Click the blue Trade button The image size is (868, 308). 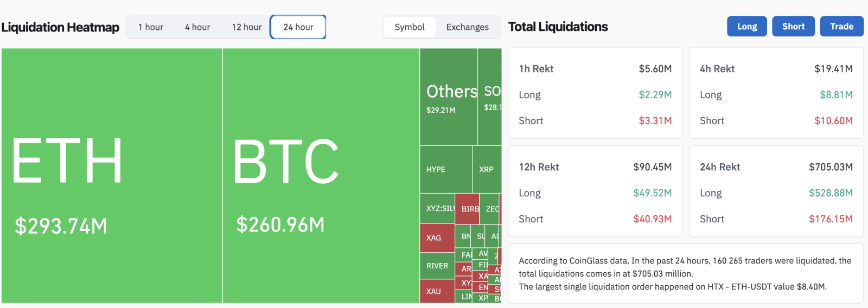[x=841, y=27]
